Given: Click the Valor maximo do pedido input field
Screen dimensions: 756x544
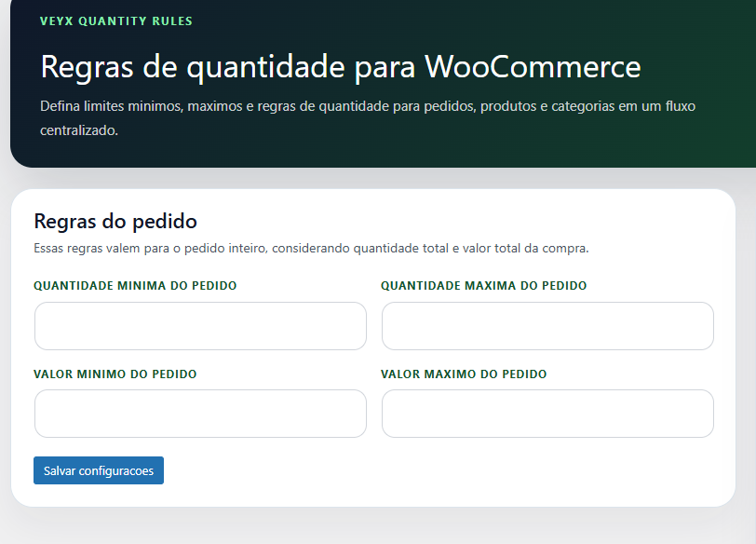Looking at the screenshot, I should [547, 414].
